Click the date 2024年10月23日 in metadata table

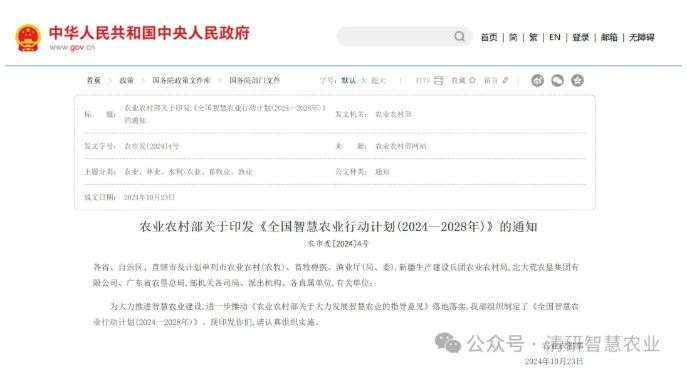click(x=149, y=198)
